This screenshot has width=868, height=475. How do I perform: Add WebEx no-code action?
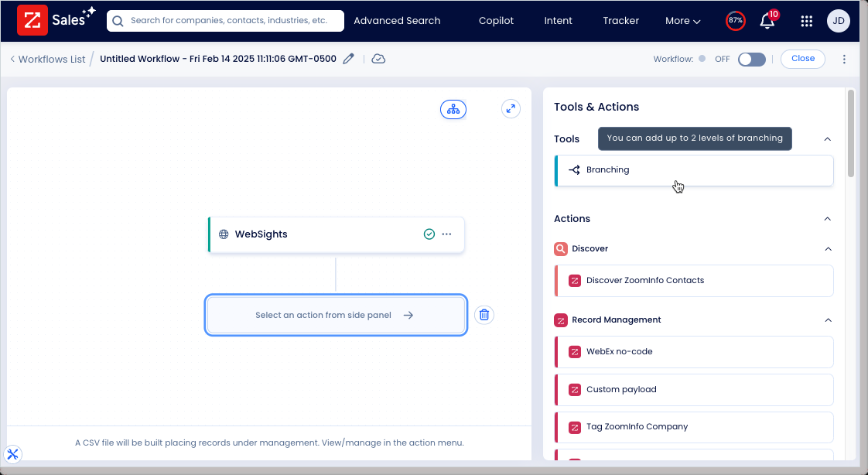tap(694, 351)
